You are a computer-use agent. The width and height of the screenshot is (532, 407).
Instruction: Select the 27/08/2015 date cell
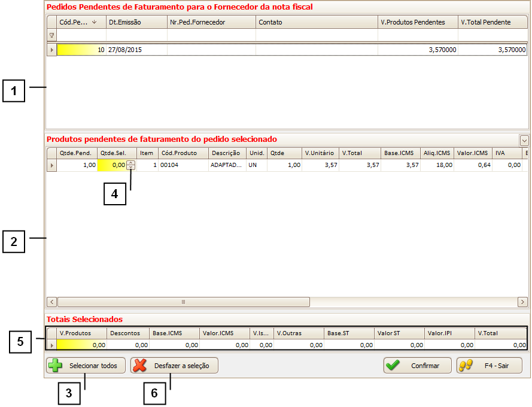pos(136,50)
